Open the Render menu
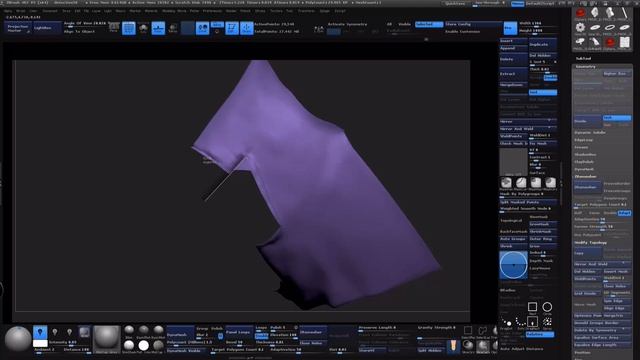 (x=231, y=11)
